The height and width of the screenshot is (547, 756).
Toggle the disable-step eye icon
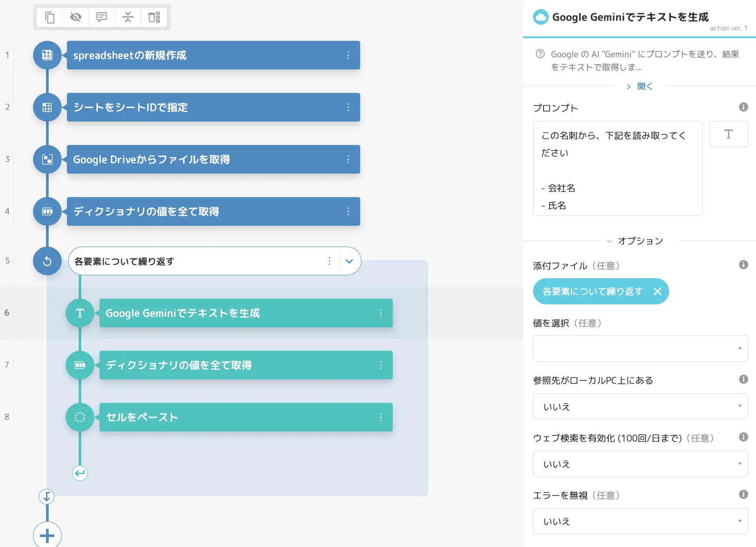tap(76, 17)
